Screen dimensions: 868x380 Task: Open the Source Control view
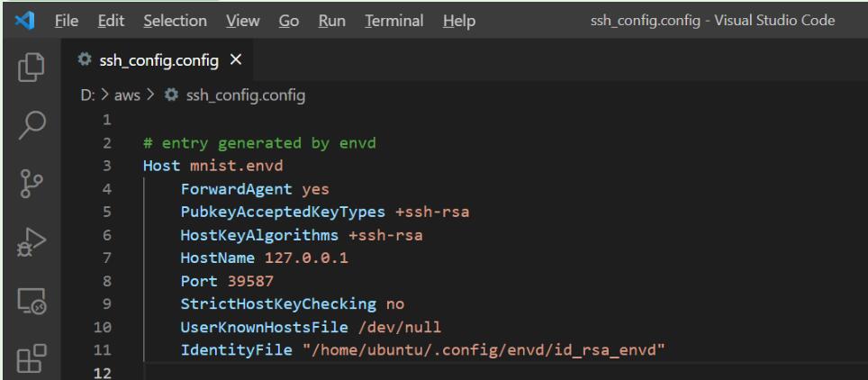pos(32,184)
